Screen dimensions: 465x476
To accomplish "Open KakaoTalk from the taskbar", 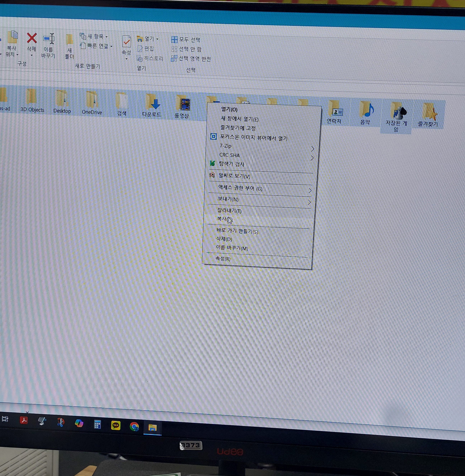I will (116, 425).
